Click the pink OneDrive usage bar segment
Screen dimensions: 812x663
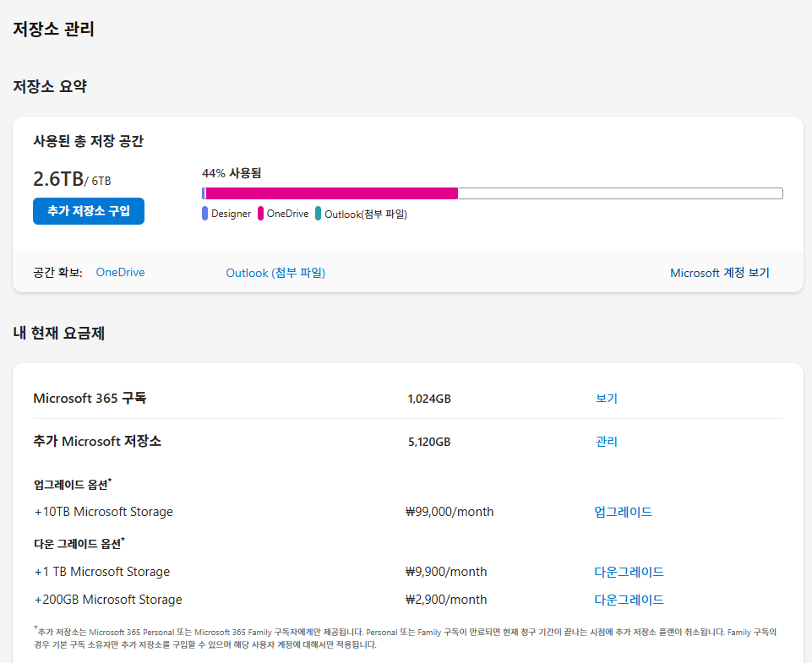332,193
